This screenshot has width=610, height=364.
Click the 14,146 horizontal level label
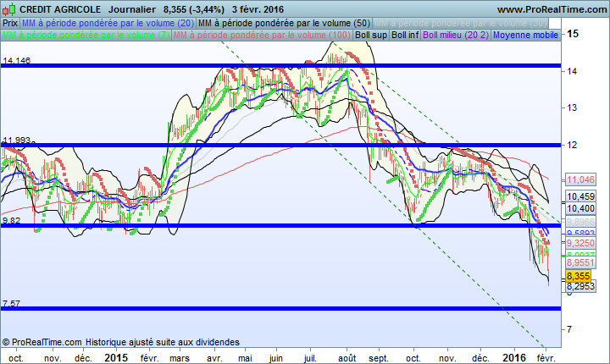[16, 60]
